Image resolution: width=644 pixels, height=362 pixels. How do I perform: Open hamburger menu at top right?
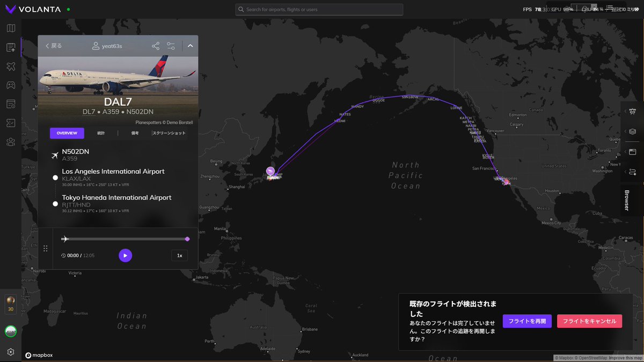(x=610, y=8)
